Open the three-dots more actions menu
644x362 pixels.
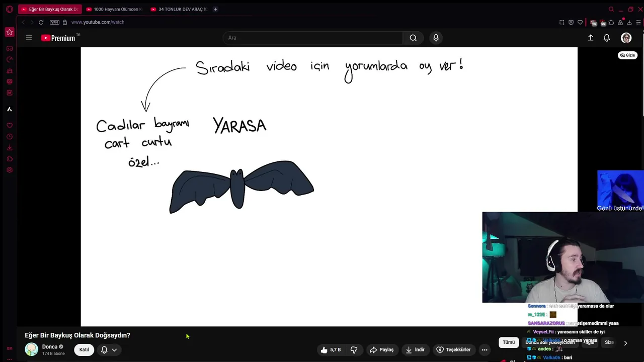pos(485,349)
